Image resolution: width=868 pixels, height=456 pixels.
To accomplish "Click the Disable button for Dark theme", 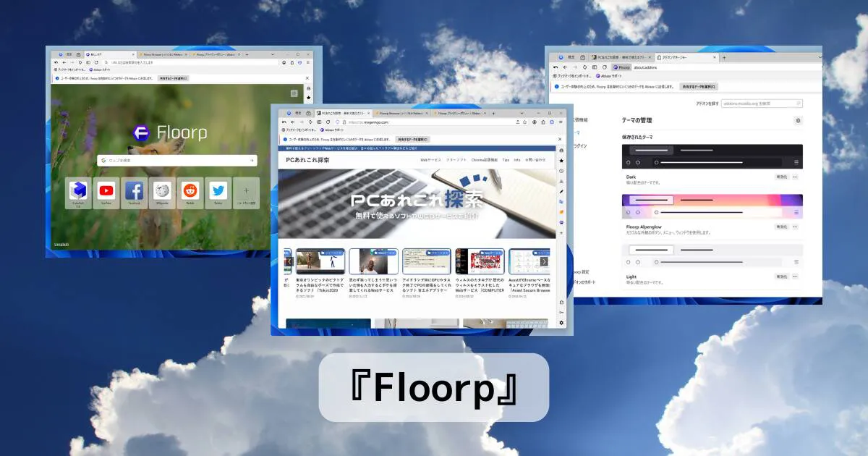I will [x=782, y=177].
